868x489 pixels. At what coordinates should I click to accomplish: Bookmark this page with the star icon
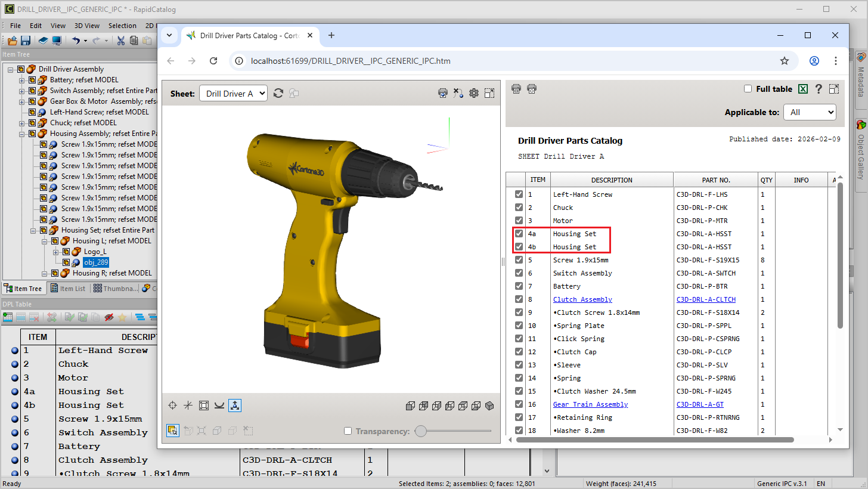tap(785, 61)
